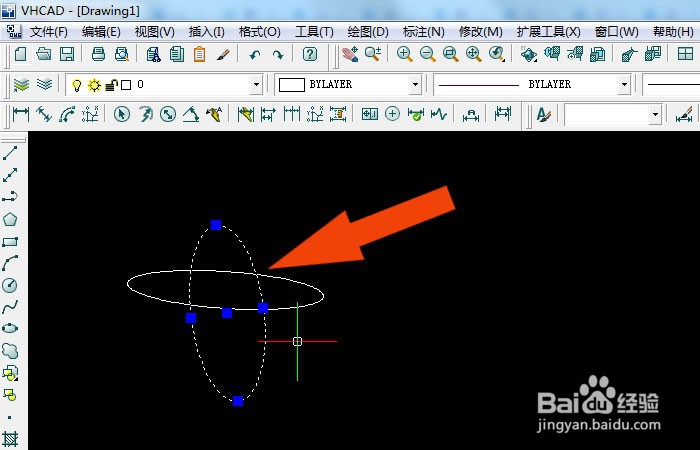Select the Construction line tool
The height and width of the screenshot is (450, 700).
(10, 175)
